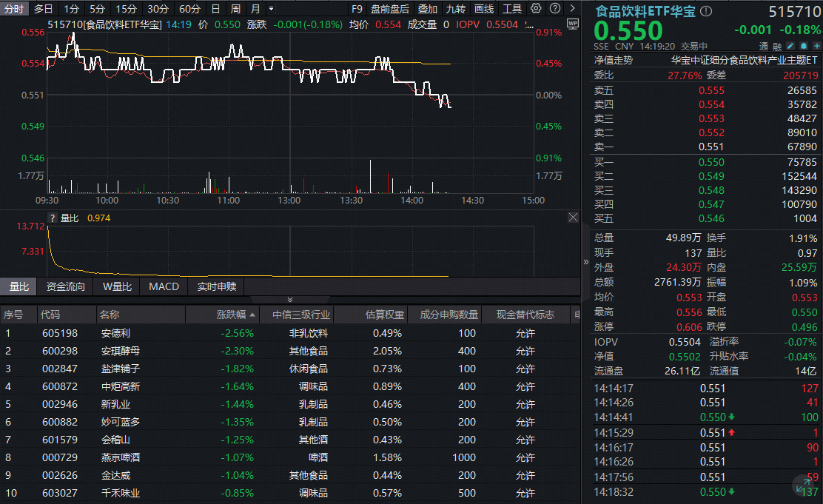This screenshot has width=823, height=504.
Task: Click the back-to-top arrow at bottom right
Action: click(804, 484)
